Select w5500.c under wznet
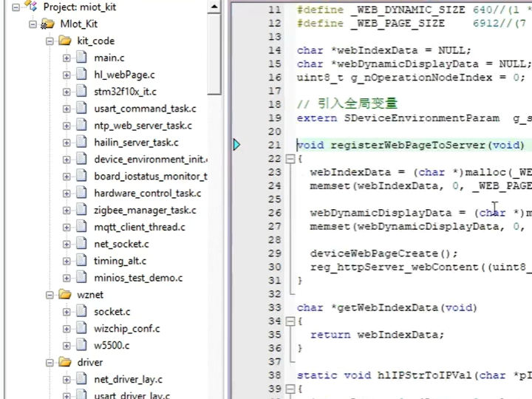532x399 pixels. coord(112,346)
